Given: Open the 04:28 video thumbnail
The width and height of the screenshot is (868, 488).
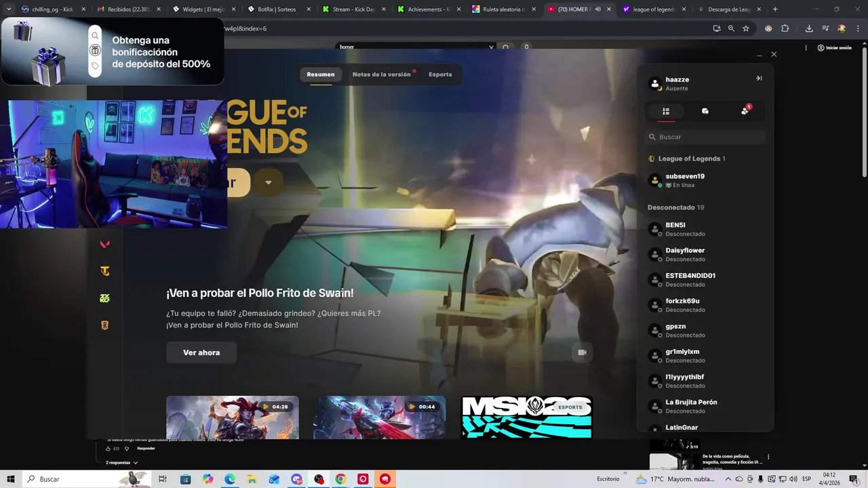Looking at the screenshot, I should 233,418.
